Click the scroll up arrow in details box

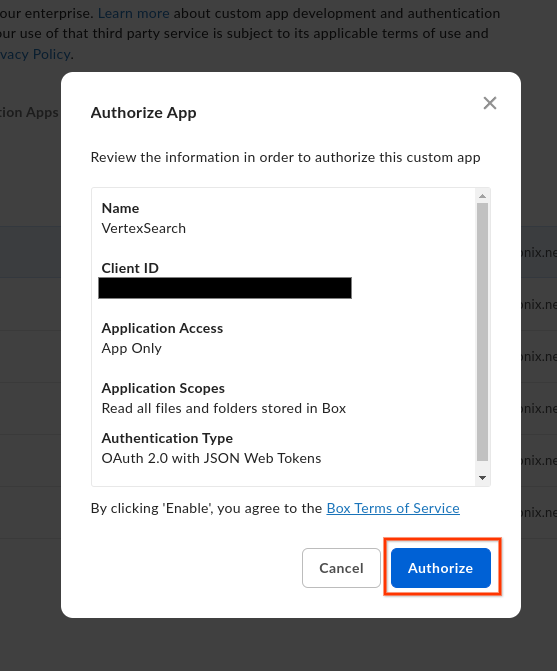tap(482, 196)
